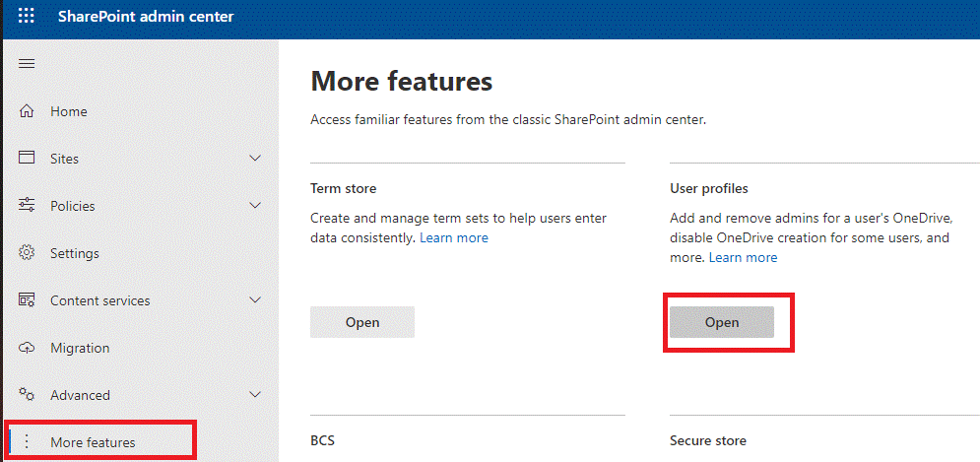The height and width of the screenshot is (462, 980).
Task: Click the Advanced gears icon
Action: pyautogui.click(x=27, y=394)
